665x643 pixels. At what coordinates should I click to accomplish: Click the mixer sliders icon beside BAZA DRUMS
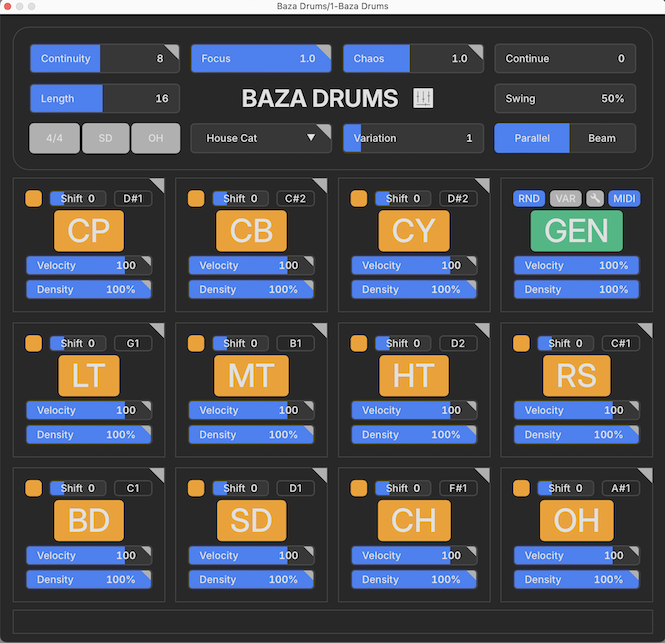(423, 98)
